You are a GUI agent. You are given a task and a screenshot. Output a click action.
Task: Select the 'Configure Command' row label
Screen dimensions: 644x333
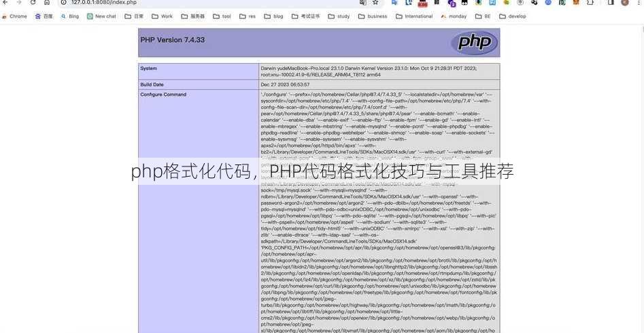click(163, 94)
